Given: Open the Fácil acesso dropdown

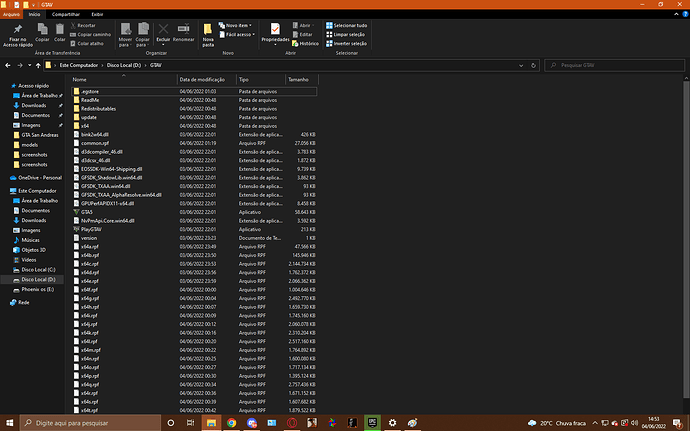Looking at the screenshot, I should click(237, 34).
